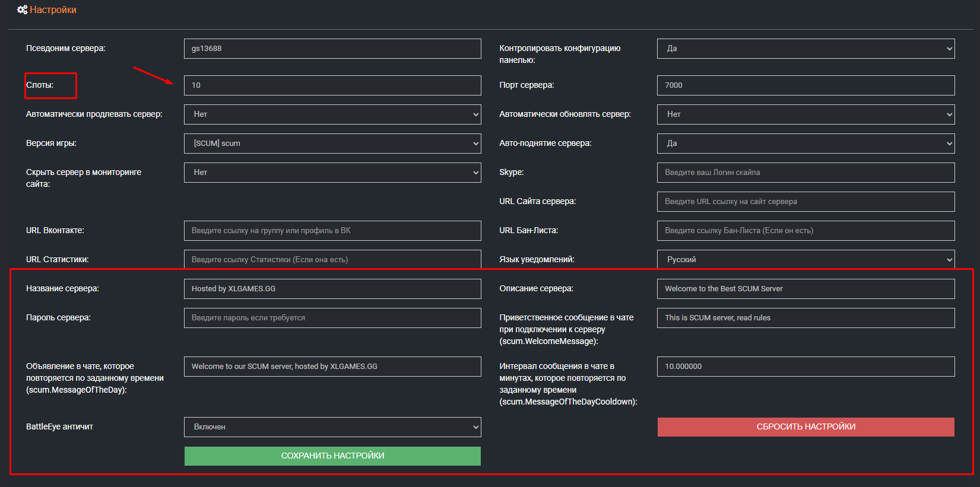
Task: Click the Слоты input field
Action: click(332, 85)
